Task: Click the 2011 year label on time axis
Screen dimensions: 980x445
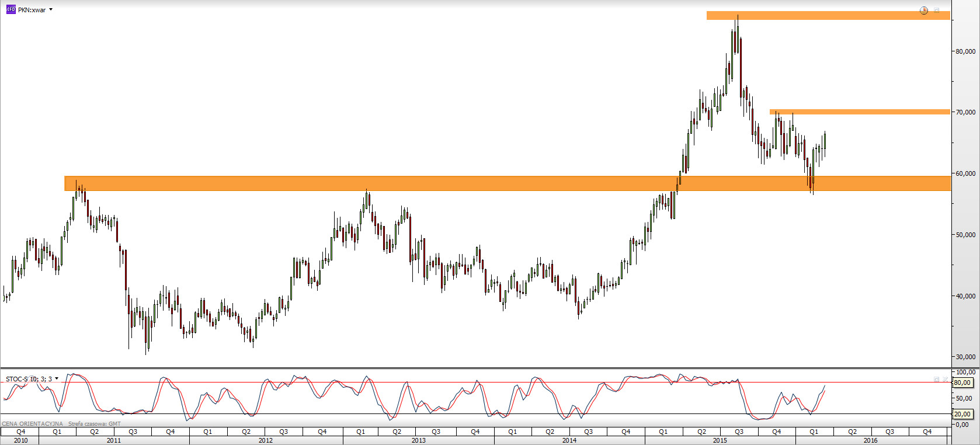Action: pos(114,440)
